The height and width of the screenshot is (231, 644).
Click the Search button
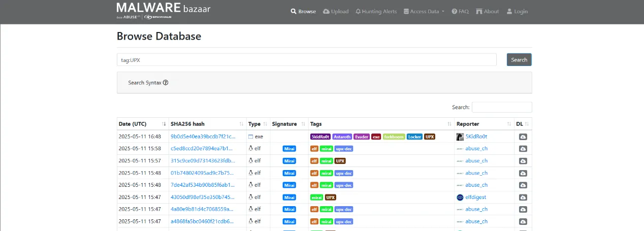(x=519, y=60)
